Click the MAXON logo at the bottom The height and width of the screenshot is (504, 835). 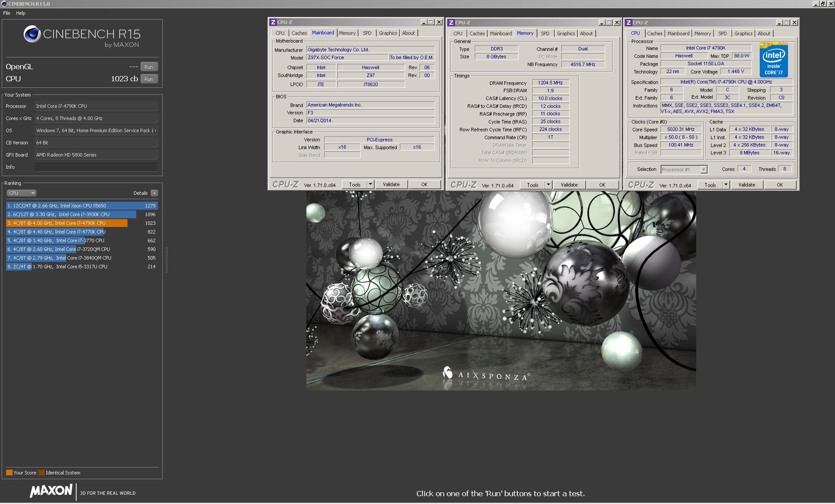[51, 491]
